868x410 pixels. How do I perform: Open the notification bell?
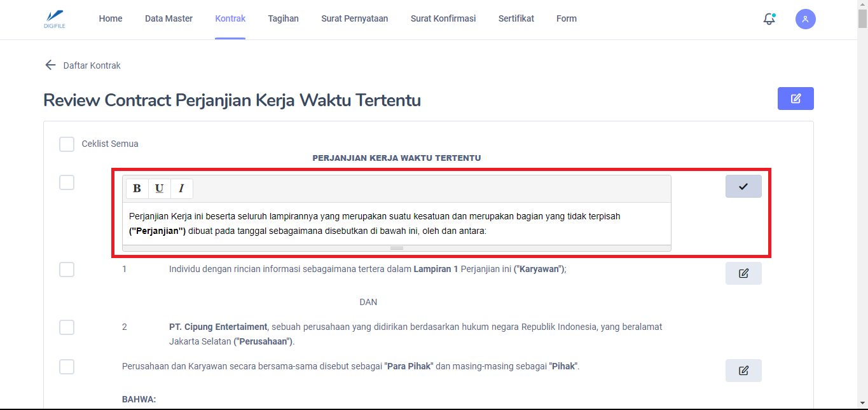point(769,19)
